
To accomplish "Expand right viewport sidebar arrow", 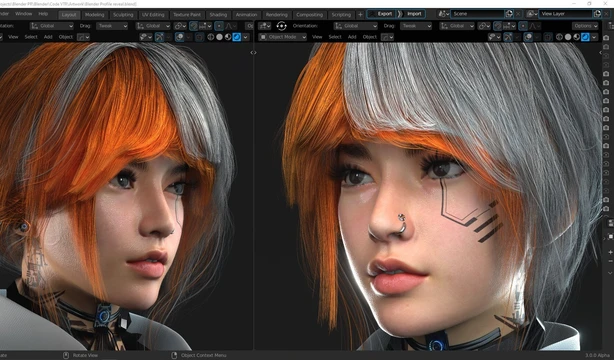I will click(x=600, y=52).
